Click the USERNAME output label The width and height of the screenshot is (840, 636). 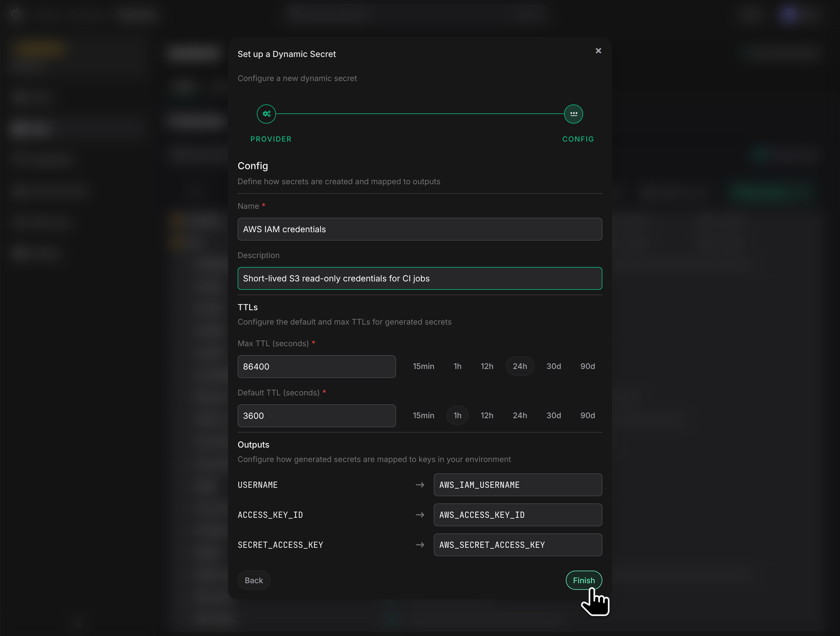[x=257, y=485]
